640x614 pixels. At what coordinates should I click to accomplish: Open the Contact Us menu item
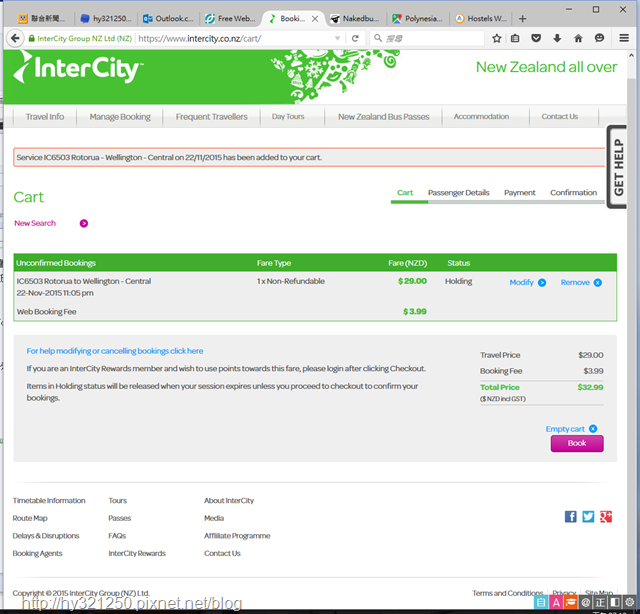560,117
